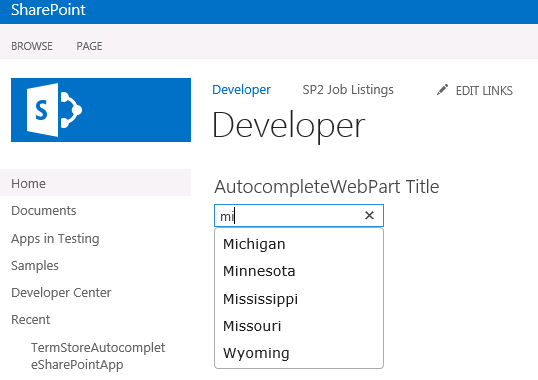The height and width of the screenshot is (380, 538).
Task: Select Michigan from the suggestion list
Action: 299,244
